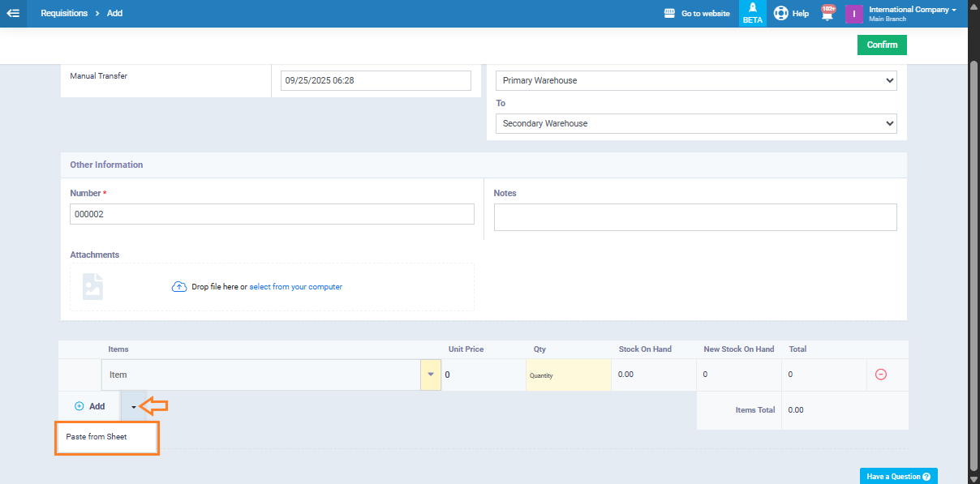The width and height of the screenshot is (980, 484).
Task: Click the Help lifebuoy icon
Action: coord(781,13)
